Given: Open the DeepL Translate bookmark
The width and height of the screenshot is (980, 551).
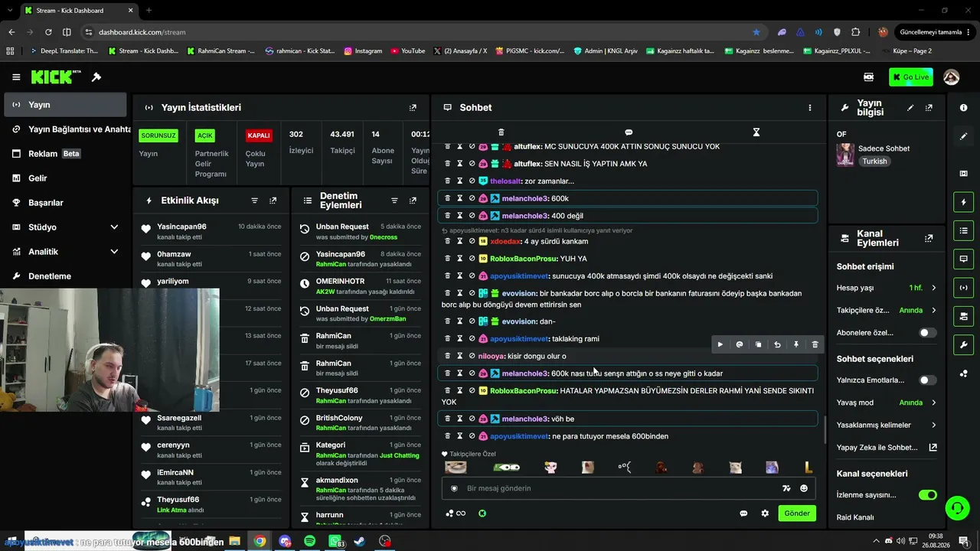Looking at the screenshot, I should 64,51.
